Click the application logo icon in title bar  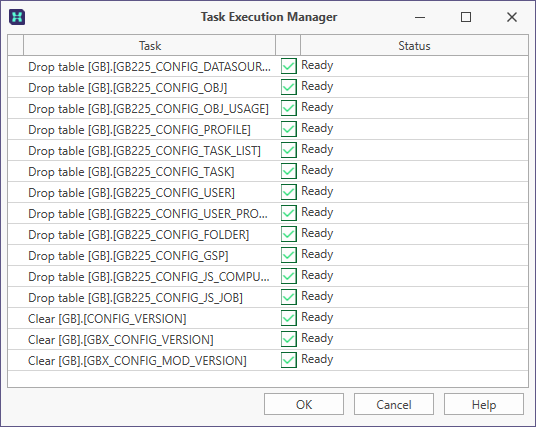point(17,17)
